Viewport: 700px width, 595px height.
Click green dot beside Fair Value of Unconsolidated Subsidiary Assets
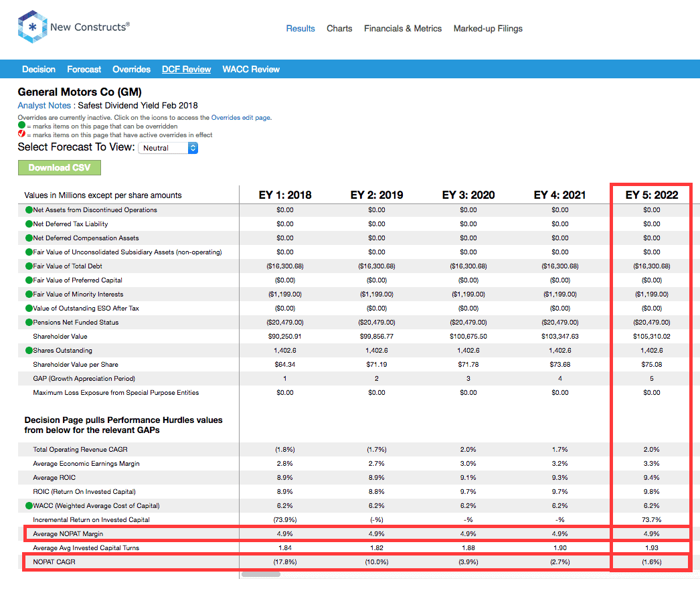[x=29, y=252]
